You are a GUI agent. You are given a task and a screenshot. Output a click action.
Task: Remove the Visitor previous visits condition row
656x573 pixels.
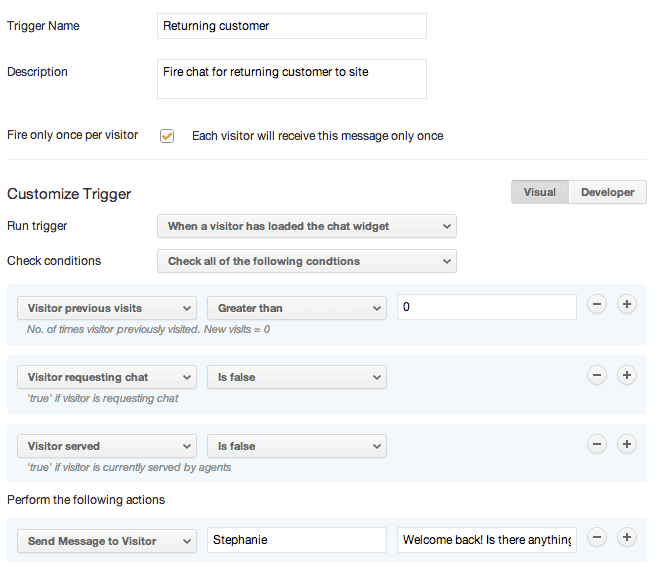pyautogui.click(x=596, y=305)
